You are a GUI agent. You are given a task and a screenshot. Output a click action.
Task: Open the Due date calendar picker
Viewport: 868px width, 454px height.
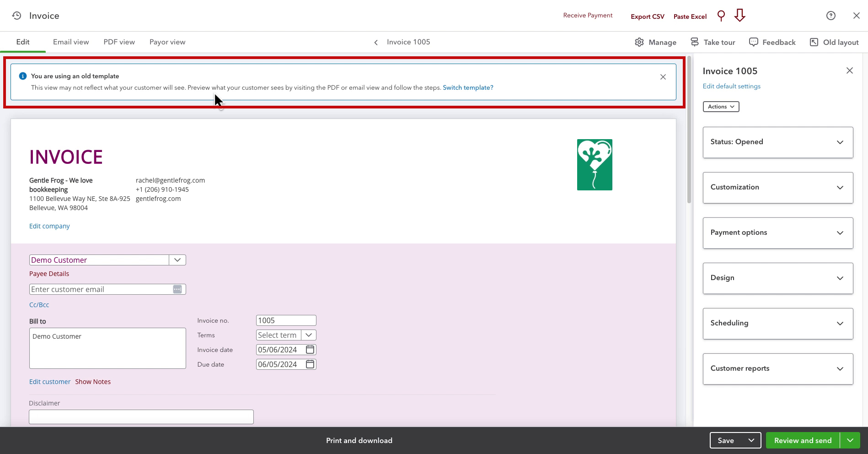[310, 364]
